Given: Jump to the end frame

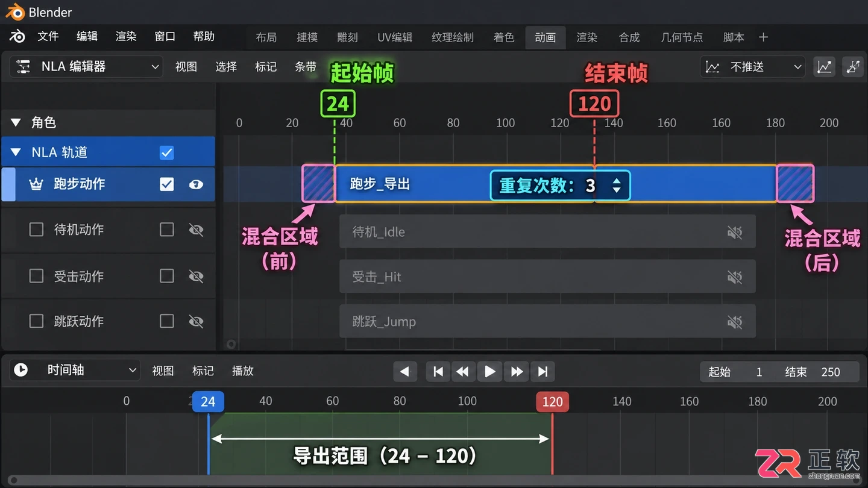Looking at the screenshot, I should point(542,372).
